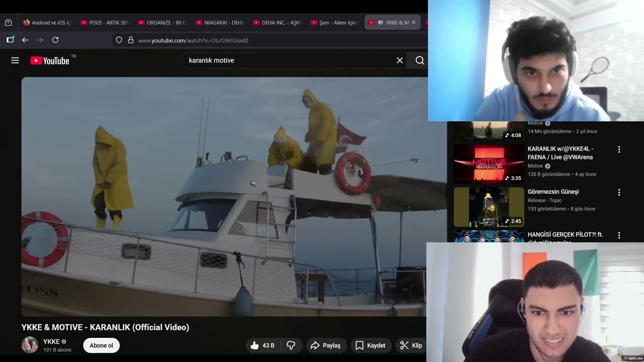644x362 pixels.
Task: Open more options for KARANLIK live video
Action: [x=619, y=149]
